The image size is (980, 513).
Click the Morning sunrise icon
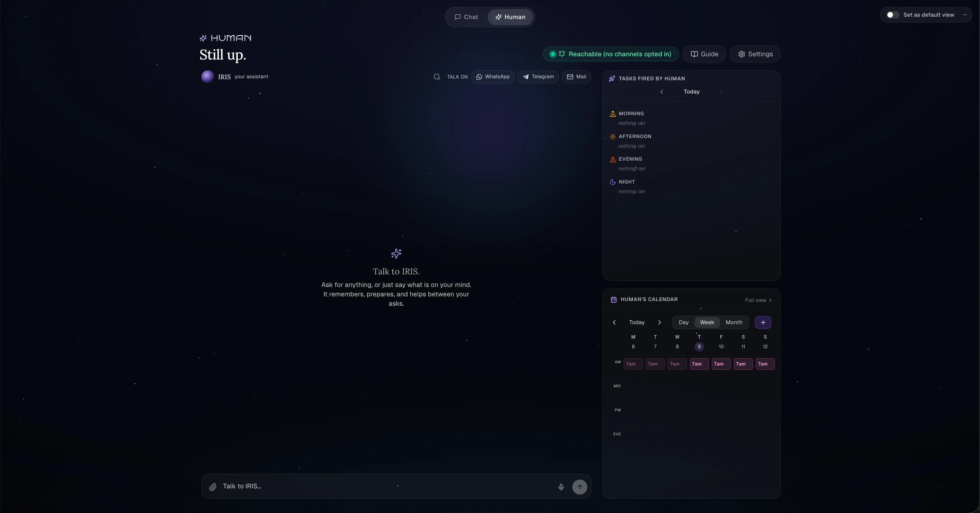point(613,113)
